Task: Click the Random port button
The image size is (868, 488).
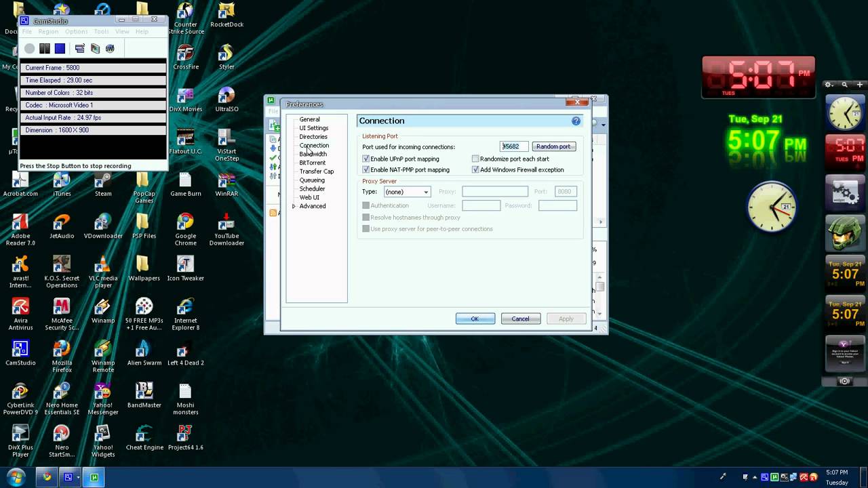Action: pyautogui.click(x=553, y=146)
